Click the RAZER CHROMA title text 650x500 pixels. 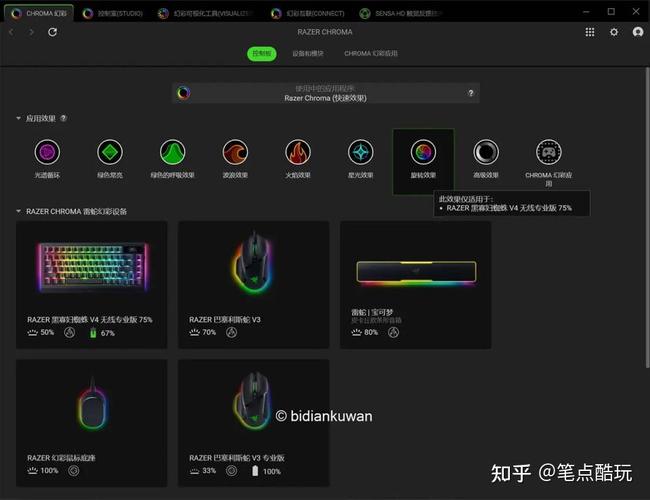pos(325,32)
